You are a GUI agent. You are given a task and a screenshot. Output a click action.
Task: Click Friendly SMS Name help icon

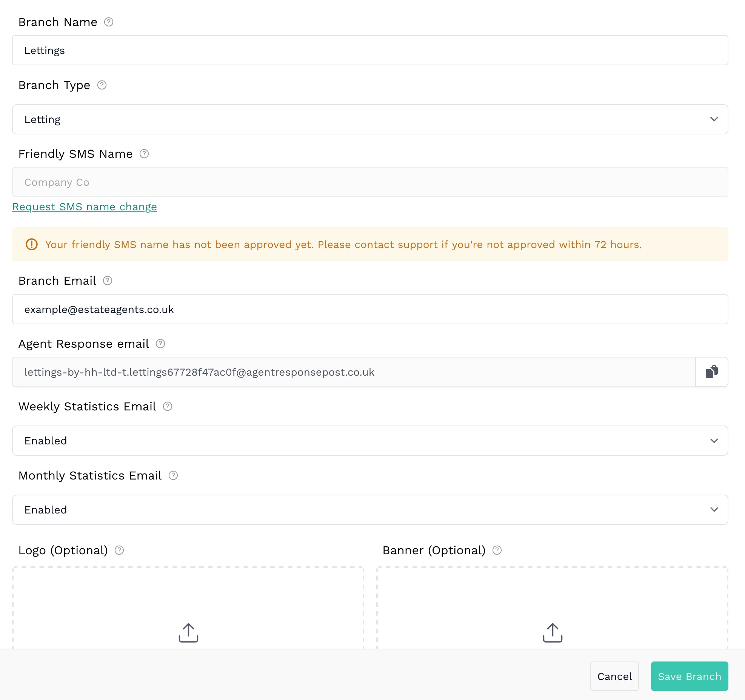click(144, 154)
